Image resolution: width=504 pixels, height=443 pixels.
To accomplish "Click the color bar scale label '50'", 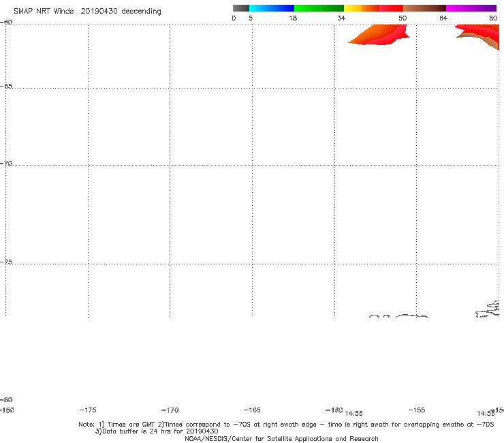I will [403, 18].
